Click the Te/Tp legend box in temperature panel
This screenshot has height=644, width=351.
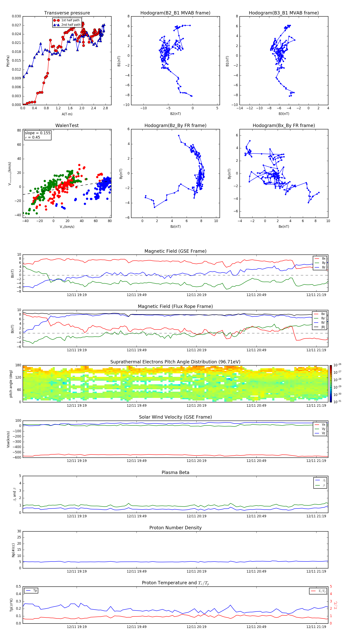(318, 591)
